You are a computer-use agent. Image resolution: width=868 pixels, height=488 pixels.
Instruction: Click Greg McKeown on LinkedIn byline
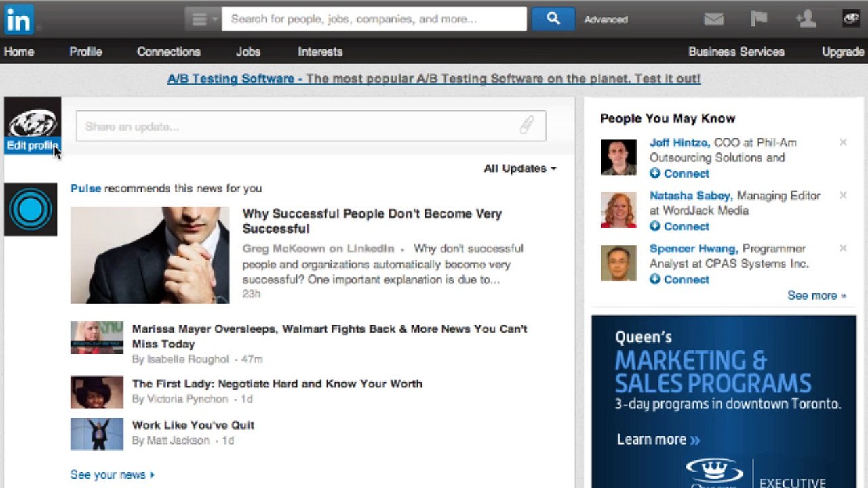pyautogui.click(x=318, y=249)
